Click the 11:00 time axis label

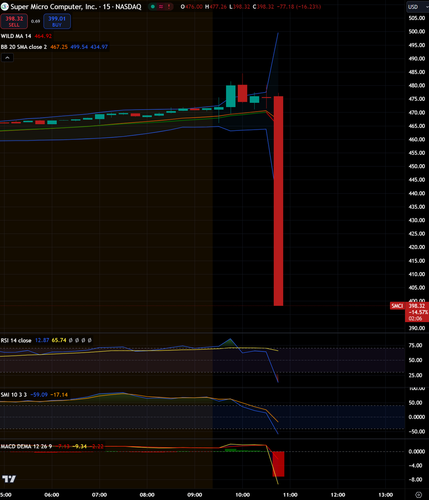coord(290,495)
